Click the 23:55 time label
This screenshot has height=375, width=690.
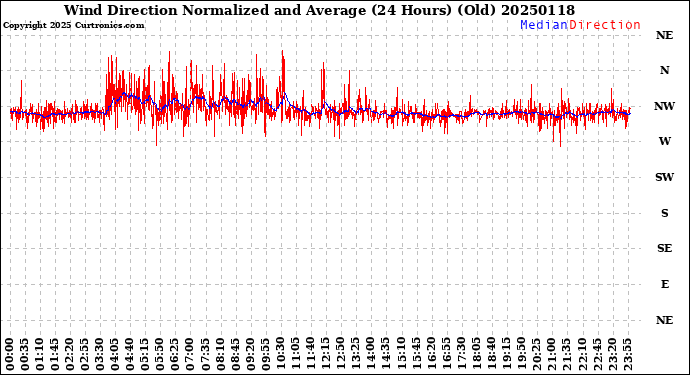[x=627, y=354]
